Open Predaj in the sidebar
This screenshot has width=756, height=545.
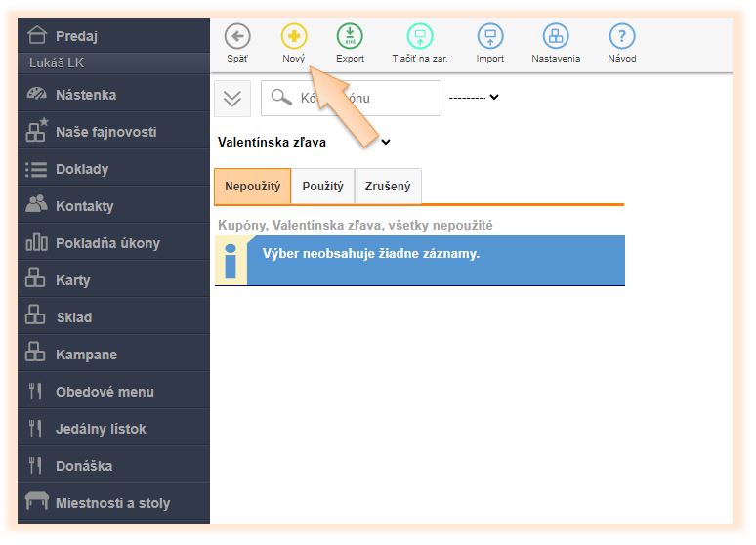pos(76,36)
